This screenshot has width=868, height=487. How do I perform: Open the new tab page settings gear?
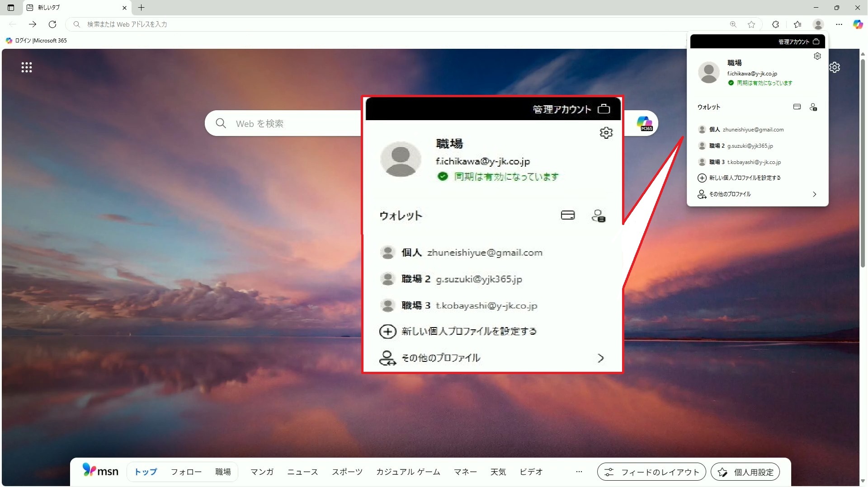(x=835, y=67)
